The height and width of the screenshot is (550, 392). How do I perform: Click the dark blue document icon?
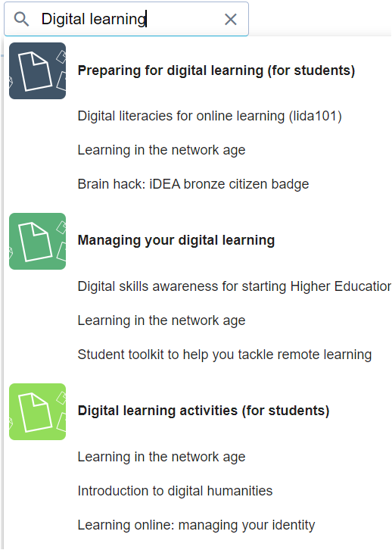pos(38,71)
